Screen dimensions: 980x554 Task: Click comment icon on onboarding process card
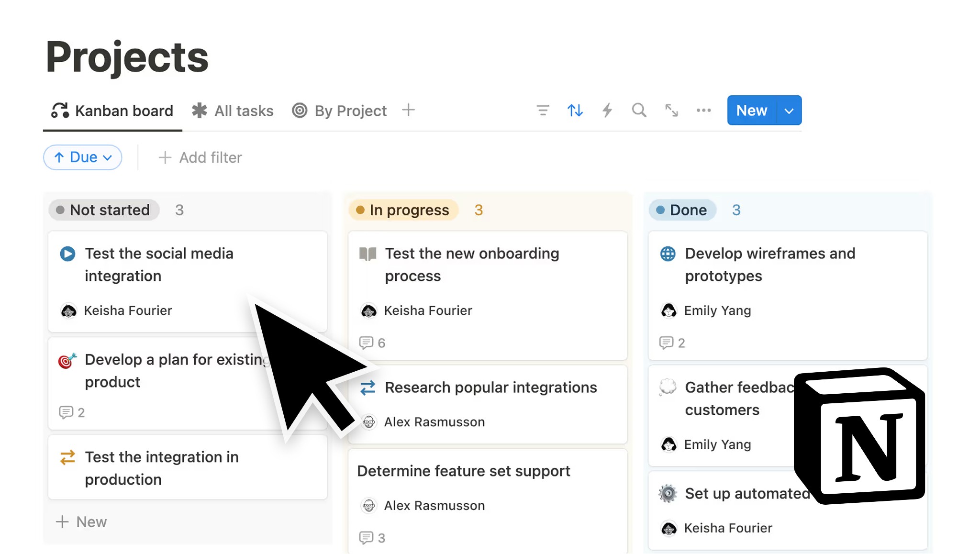point(366,343)
